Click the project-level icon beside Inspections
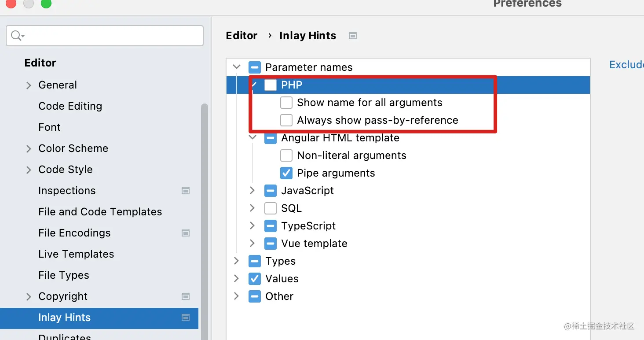Viewport: 644px width, 340px height. point(186,191)
